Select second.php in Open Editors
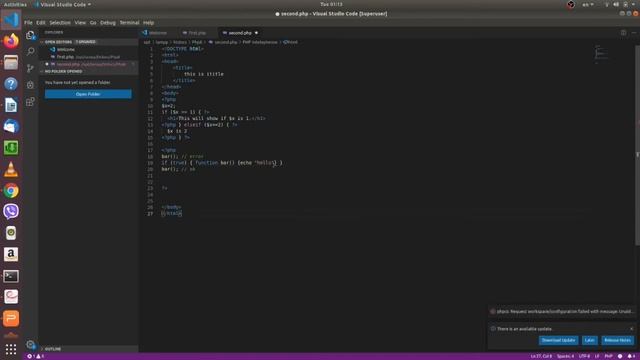The height and width of the screenshot is (360, 640). pyautogui.click(x=89, y=64)
